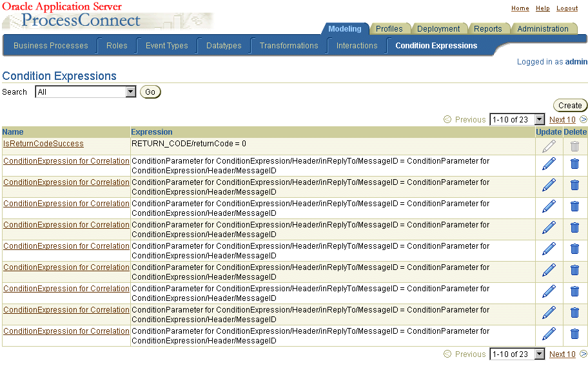Screen dimensions: 588x366
Task: Go to the Administration tab
Action: tap(543, 28)
